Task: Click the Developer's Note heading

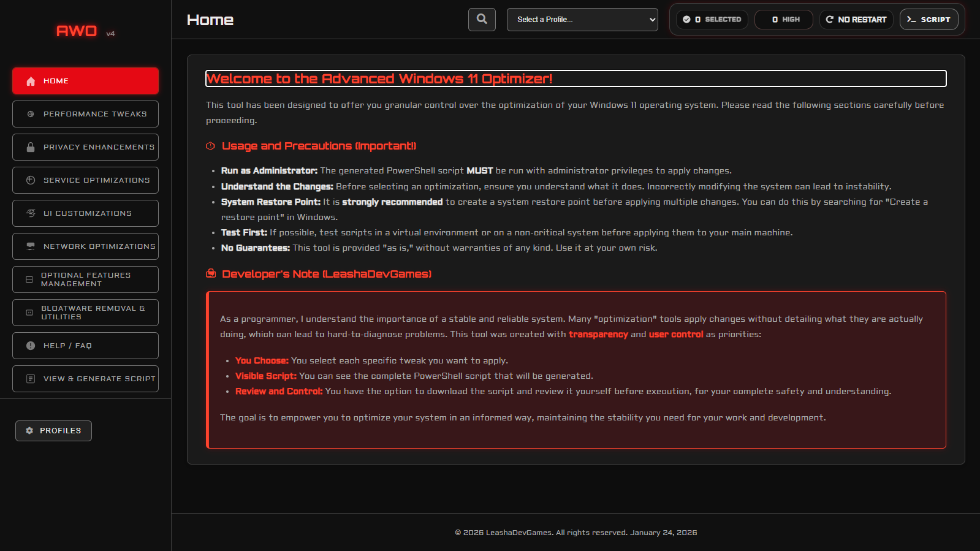Action: [x=326, y=274]
